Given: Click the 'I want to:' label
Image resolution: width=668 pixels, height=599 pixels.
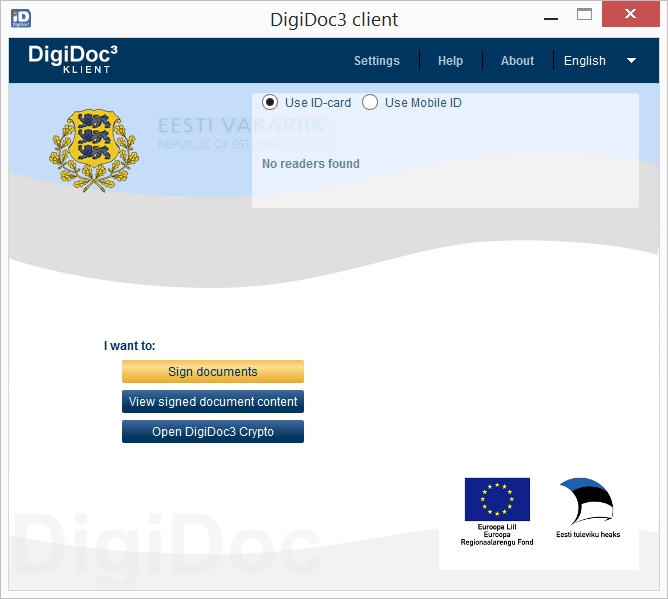Looking at the screenshot, I should tap(130, 346).
